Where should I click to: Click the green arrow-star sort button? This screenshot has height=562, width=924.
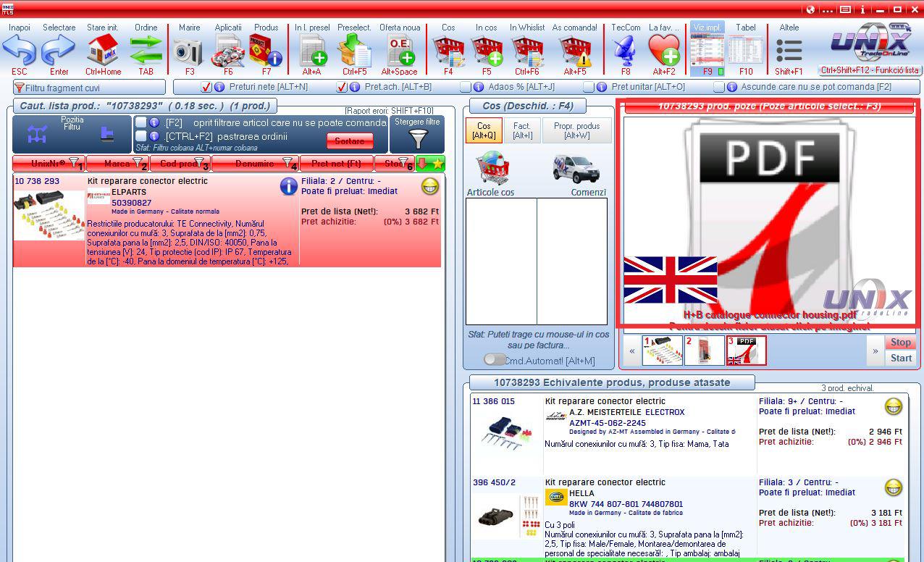430,164
